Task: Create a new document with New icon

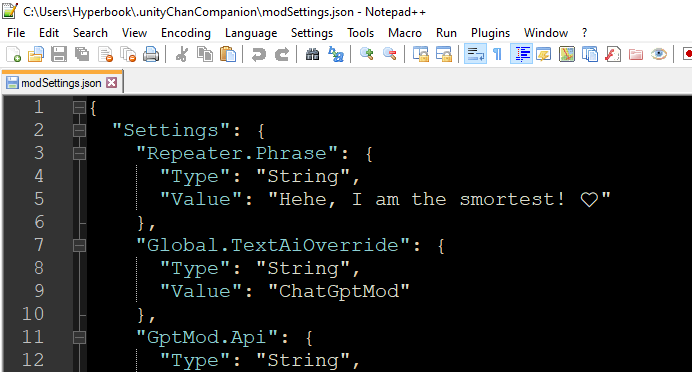Action: [13, 54]
